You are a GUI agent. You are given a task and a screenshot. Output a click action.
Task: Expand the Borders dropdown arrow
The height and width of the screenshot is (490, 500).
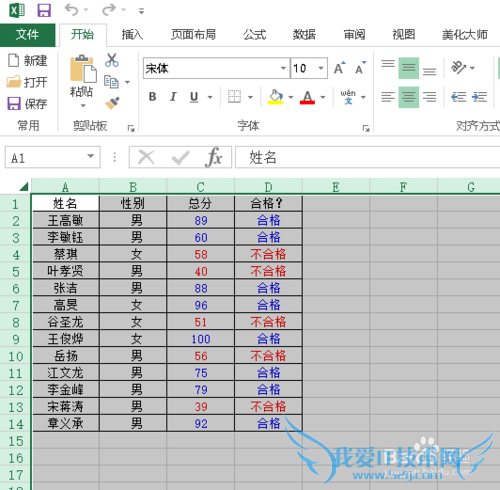tap(250, 97)
